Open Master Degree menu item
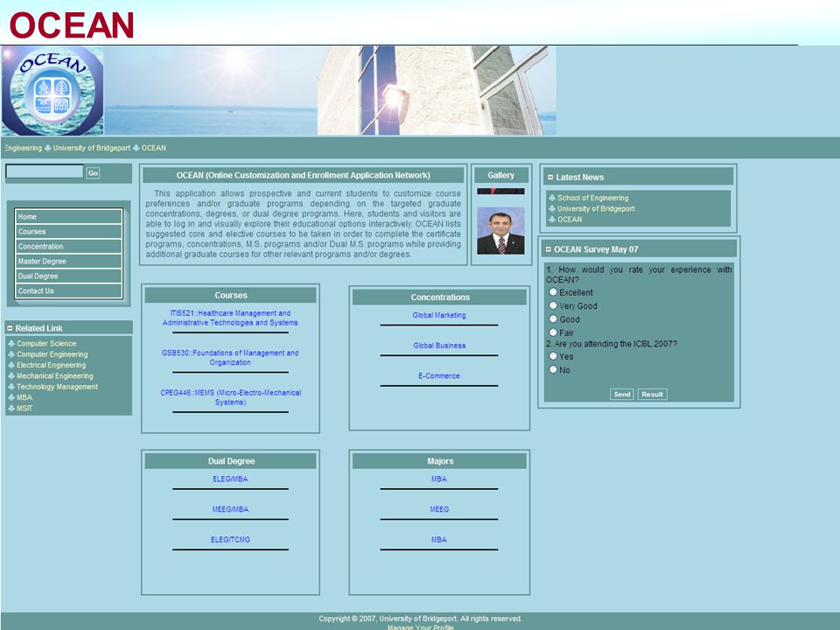Viewport: 840px width, 630px height. tap(68, 261)
